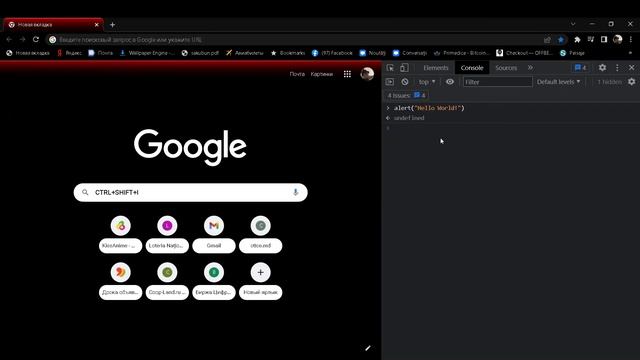Screen dimensions: 640x360
Task: Clear the console with the ban icon
Action: tap(404, 82)
